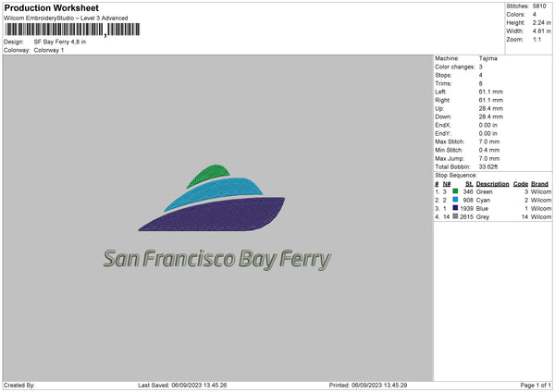Click the 'Code' column header
555x392 pixels.
click(521, 184)
